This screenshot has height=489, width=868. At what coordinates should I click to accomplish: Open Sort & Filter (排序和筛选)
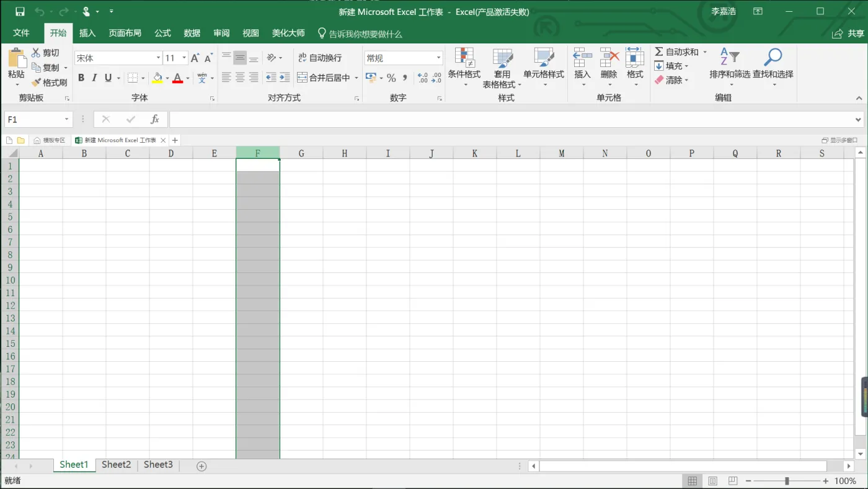[730, 67]
